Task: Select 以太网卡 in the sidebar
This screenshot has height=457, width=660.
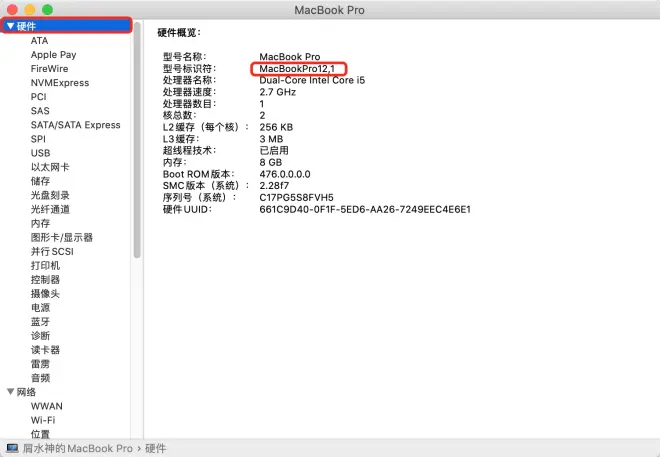Action: coord(50,167)
